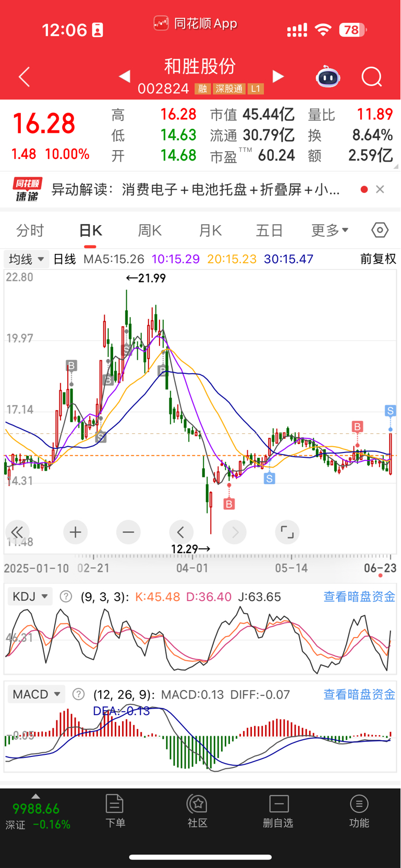The width and height of the screenshot is (401, 868).
Task: Enter fullscreen chart mode
Action: 287,532
